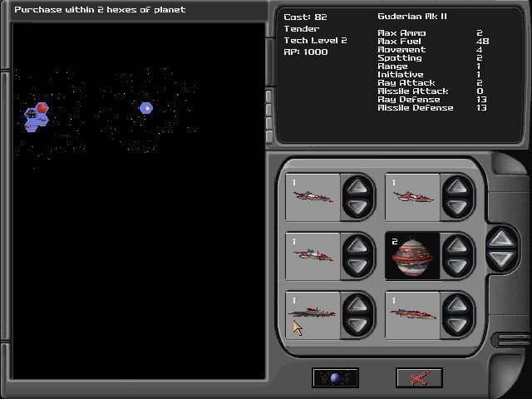The width and height of the screenshot is (532, 399).
Task: Click the down arrow beside the spherical tender
Action: click(x=458, y=266)
